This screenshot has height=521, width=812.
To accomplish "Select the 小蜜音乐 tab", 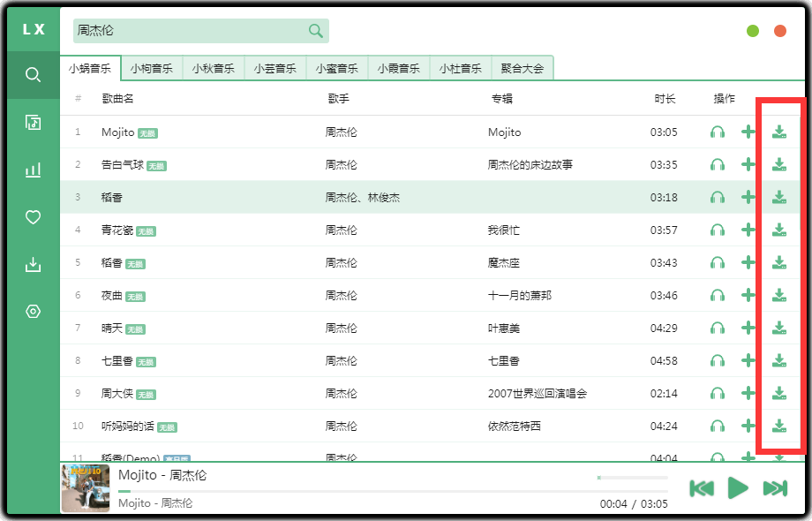I will click(337, 68).
